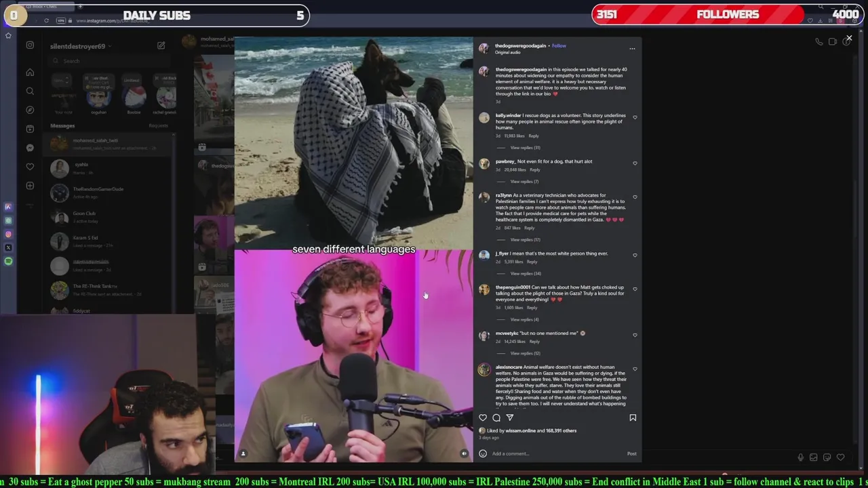Click in the Add a comment field
Screen dimensions: 868x488
pos(556,453)
